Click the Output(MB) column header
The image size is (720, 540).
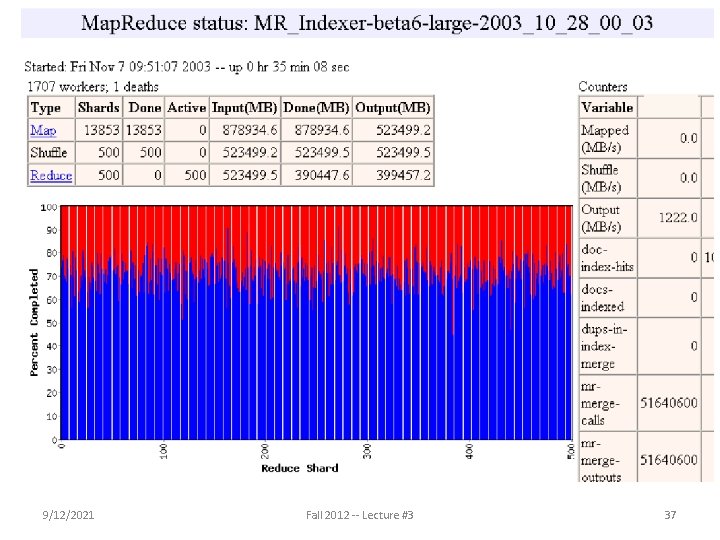coord(393,107)
